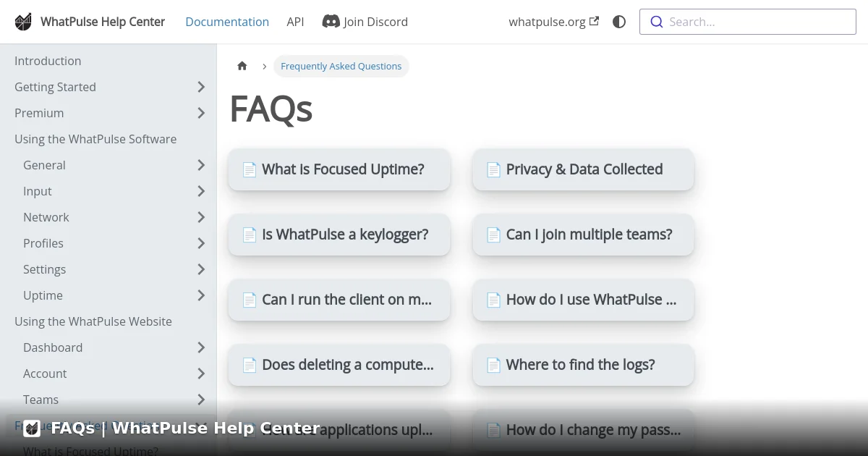Open What is Focused Uptime card
The height and width of the screenshot is (456, 868).
[x=339, y=169]
